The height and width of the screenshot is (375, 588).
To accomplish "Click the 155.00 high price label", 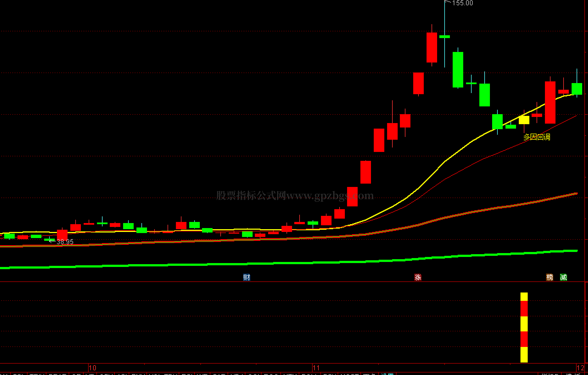I will point(462,3).
